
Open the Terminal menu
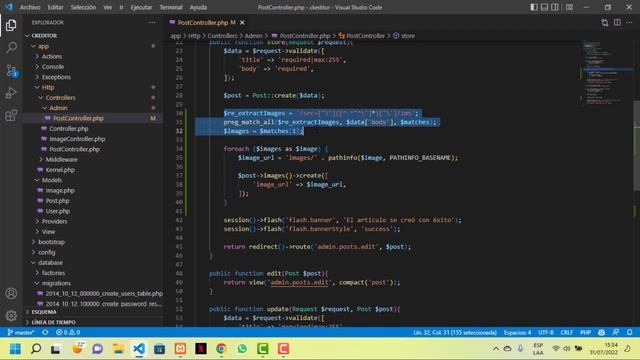click(171, 7)
